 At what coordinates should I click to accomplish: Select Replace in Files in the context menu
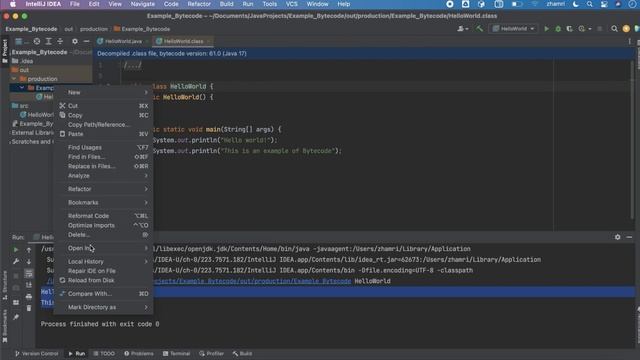[104, 166]
